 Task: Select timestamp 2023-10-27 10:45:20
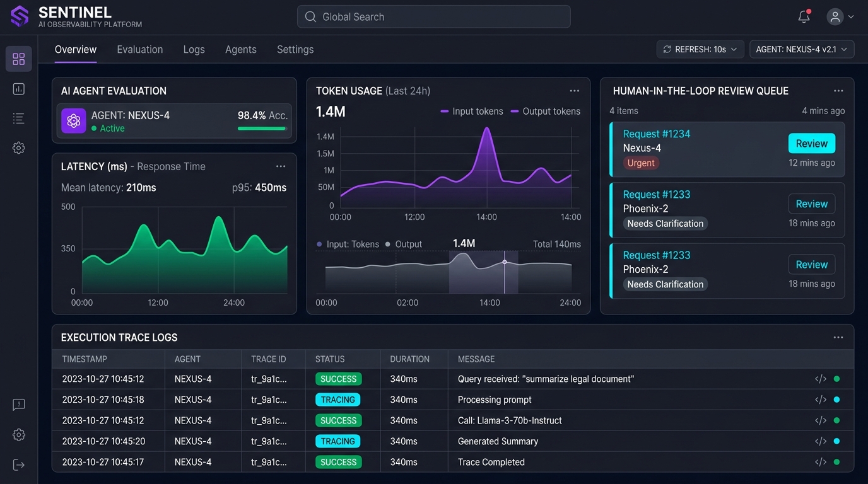pos(103,441)
